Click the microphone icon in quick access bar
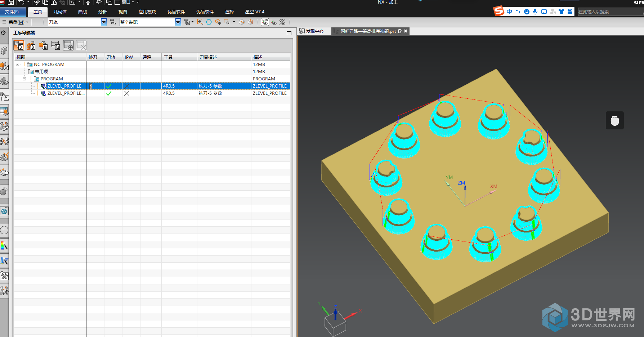Image resolution: width=644 pixels, height=337 pixels. (x=88, y=2)
